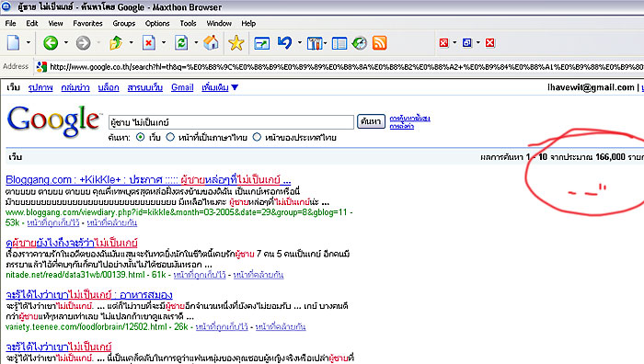
Task: Open the Bloggang.com +KikKle+ result title
Action: click(x=148, y=180)
